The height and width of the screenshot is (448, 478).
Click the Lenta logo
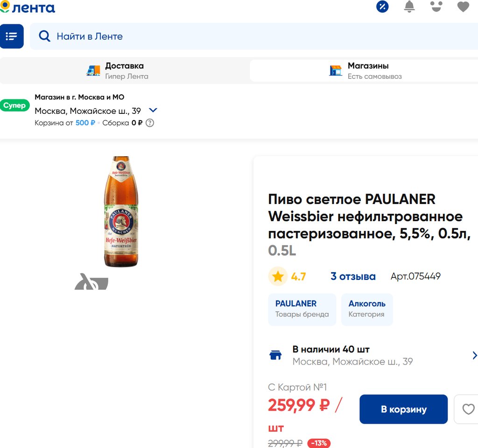pos(28,7)
